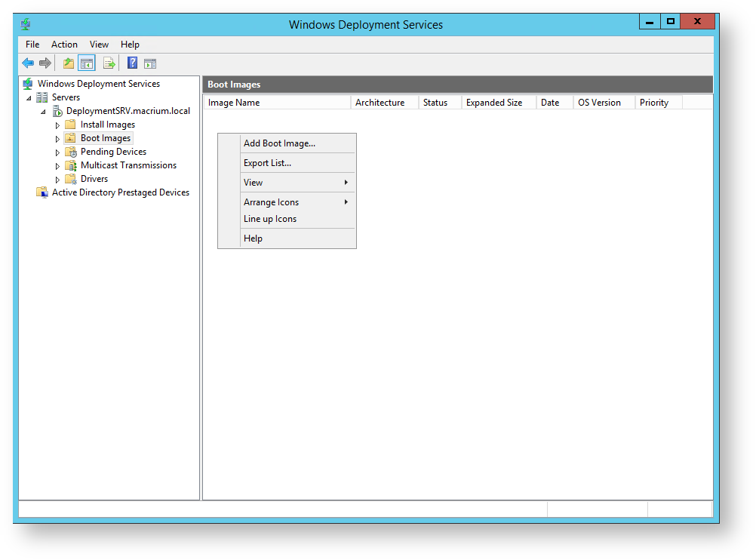
Task: Click the Multicast Transmissions folder icon
Action: click(x=71, y=165)
